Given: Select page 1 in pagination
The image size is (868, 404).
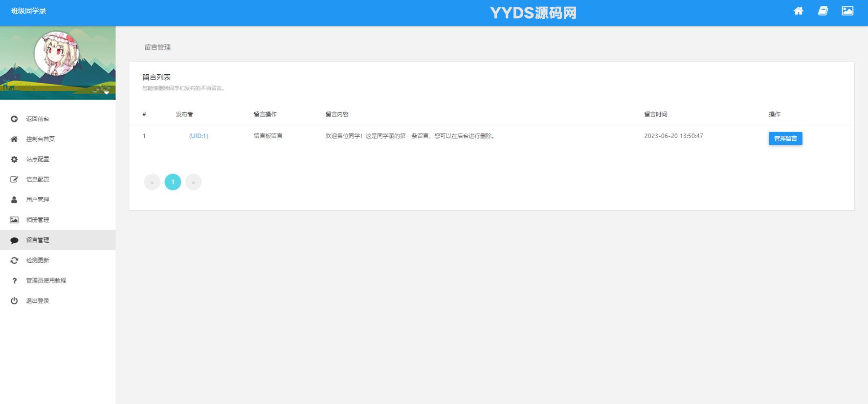Looking at the screenshot, I should [x=173, y=182].
